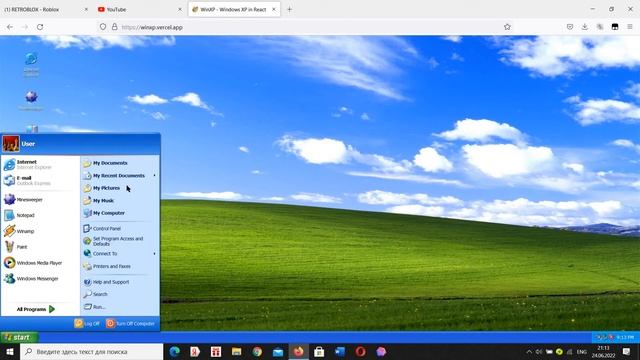640x360 pixels.
Task: Open Windows notification center
Action: coord(627,351)
